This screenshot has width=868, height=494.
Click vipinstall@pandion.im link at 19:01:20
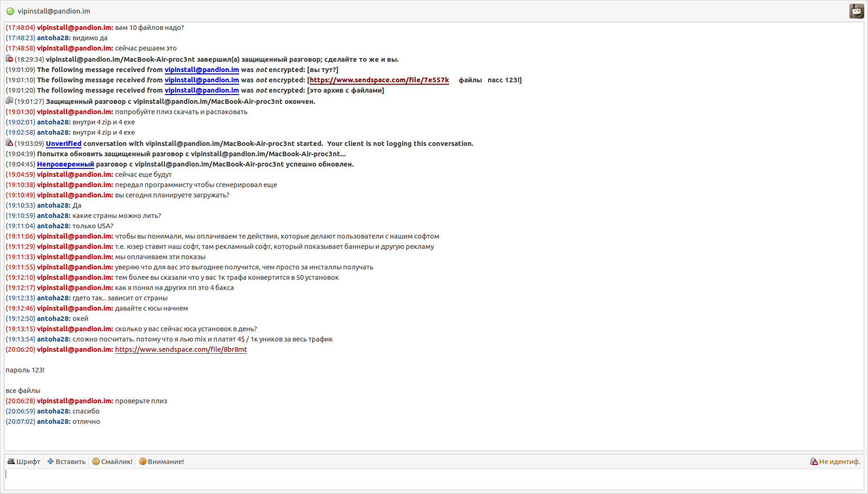tap(202, 90)
